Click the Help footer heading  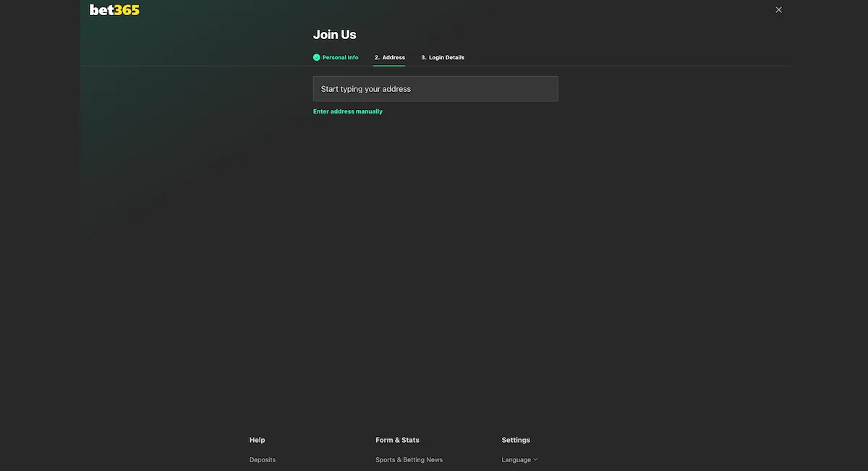[258, 440]
